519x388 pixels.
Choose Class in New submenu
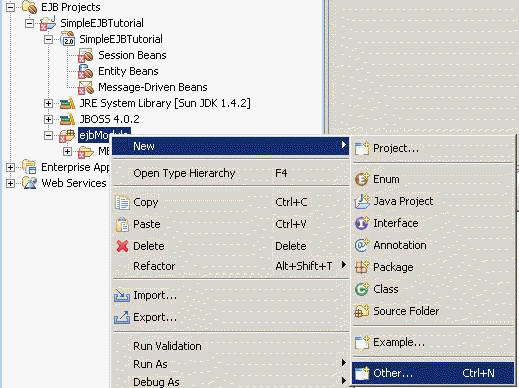433,289
